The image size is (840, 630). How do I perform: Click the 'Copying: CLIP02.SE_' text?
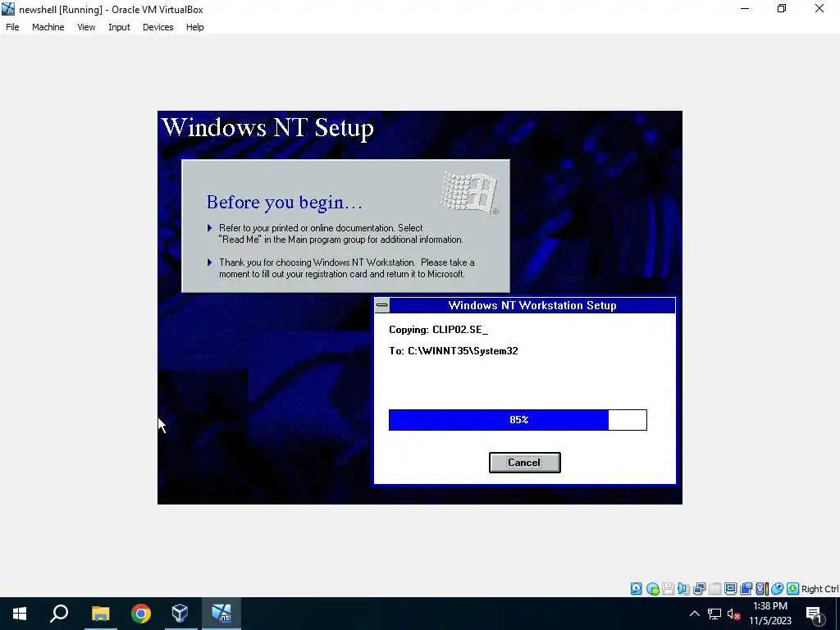click(438, 330)
